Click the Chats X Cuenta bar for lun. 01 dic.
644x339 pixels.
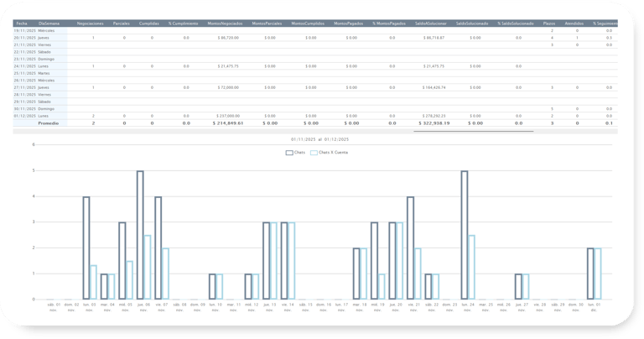click(598, 274)
